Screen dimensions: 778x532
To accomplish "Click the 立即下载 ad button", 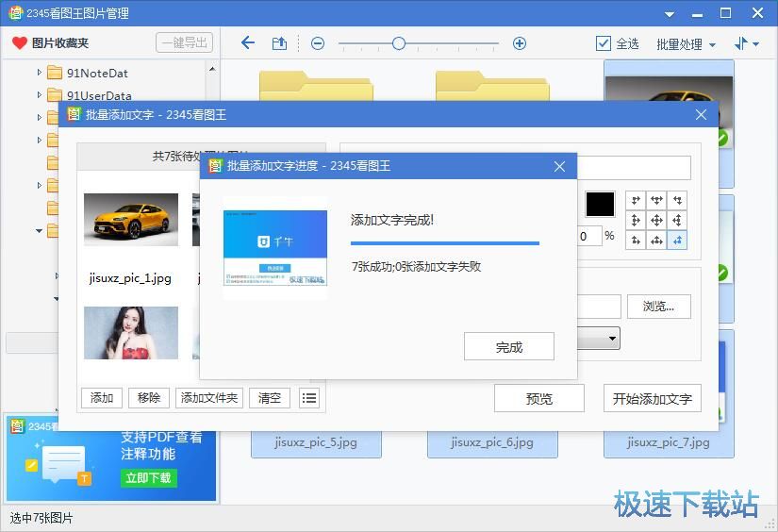I will coord(148,477).
